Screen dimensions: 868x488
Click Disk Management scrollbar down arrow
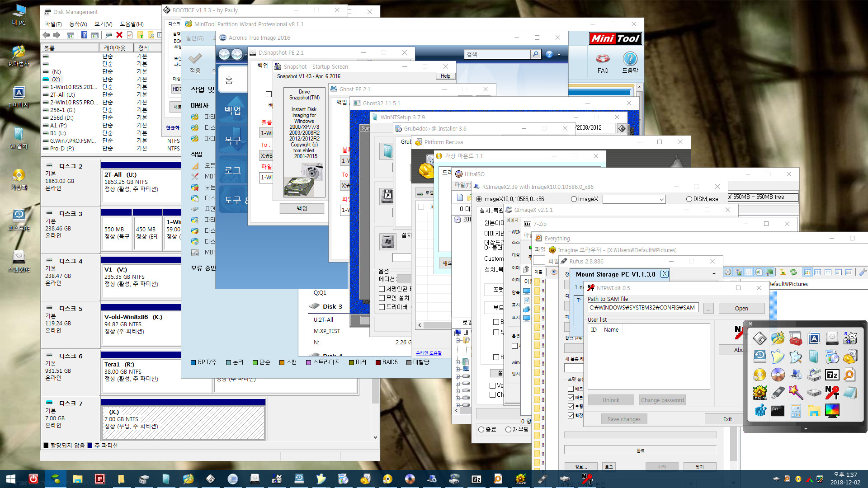[375, 437]
